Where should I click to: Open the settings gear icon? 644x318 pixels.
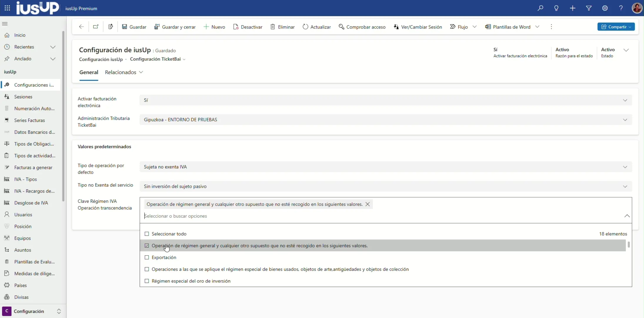[x=605, y=8]
